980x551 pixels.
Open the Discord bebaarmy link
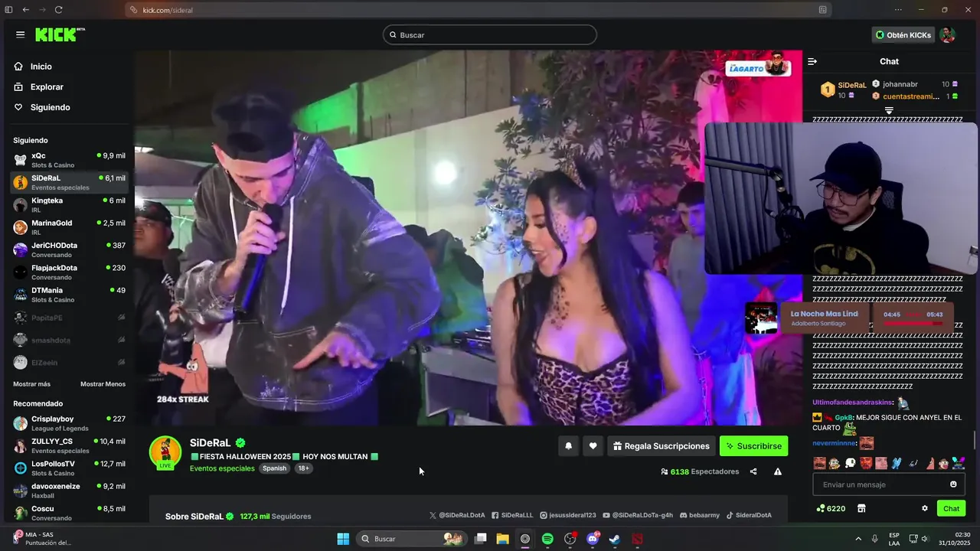click(x=700, y=516)
